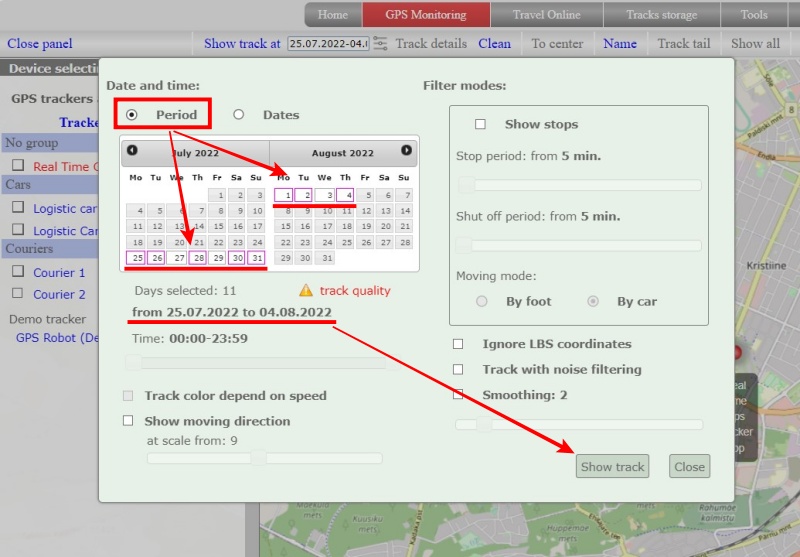Click the Close panel link
The height and width of the screenshot is (557, 800).
pos(40,44)
